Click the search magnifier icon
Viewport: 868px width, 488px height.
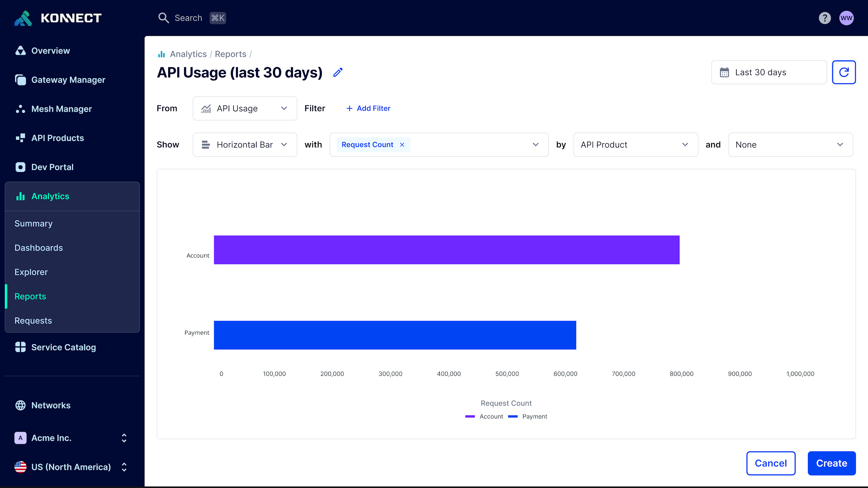[x=163, y=18]
